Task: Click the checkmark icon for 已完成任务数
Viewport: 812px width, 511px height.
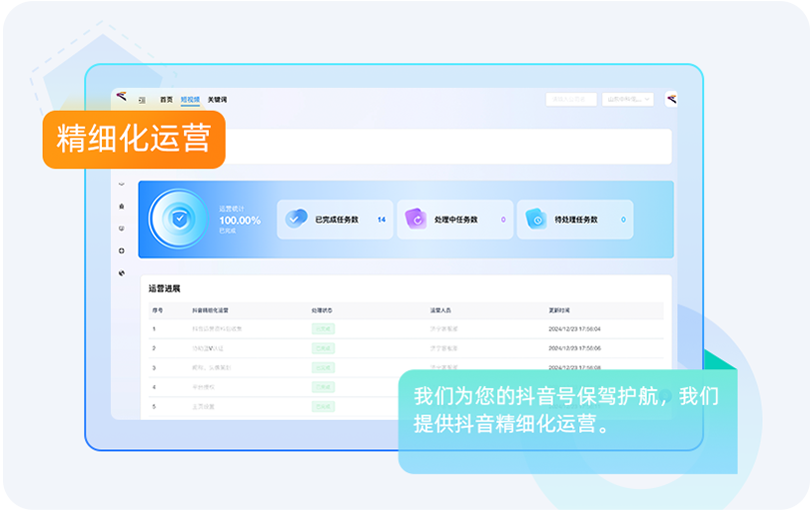Action: tap(296, 219)
